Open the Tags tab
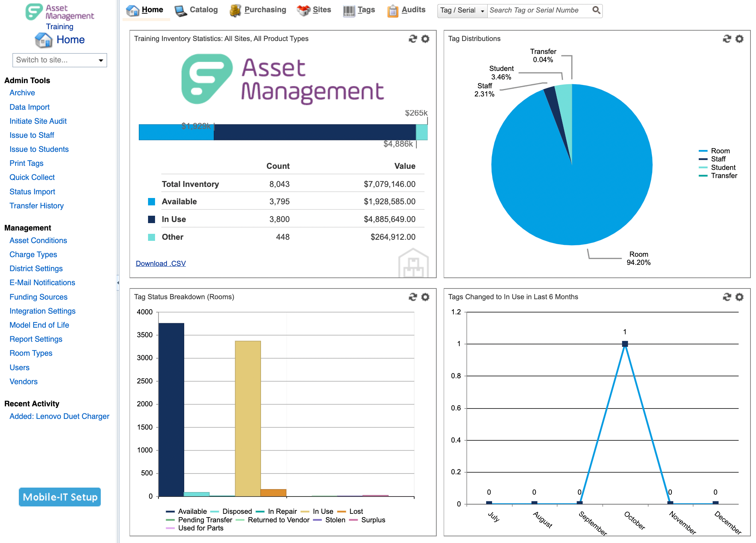Screen dimensions: 756x543 click(x=366, y=10)
